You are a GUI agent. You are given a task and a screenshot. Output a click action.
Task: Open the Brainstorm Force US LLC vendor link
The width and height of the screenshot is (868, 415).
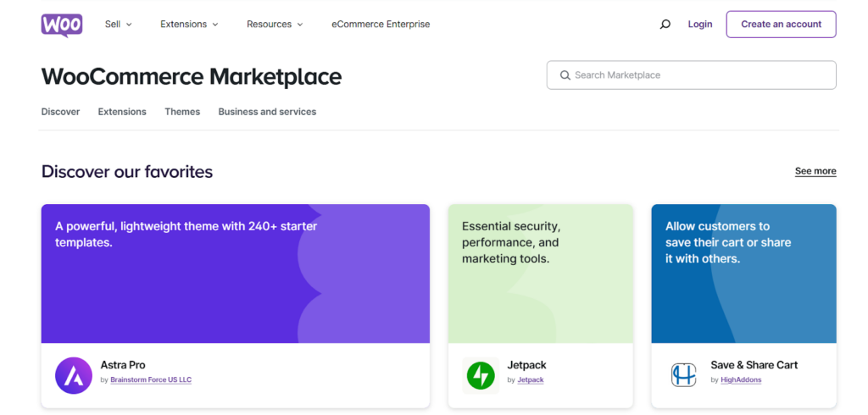click(x=151, y=380)
